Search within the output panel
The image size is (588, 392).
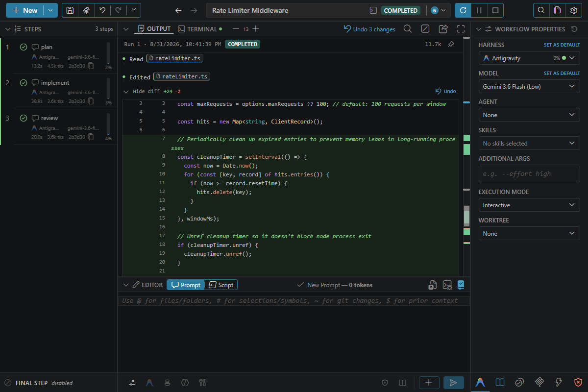click(x=407, y=29)
